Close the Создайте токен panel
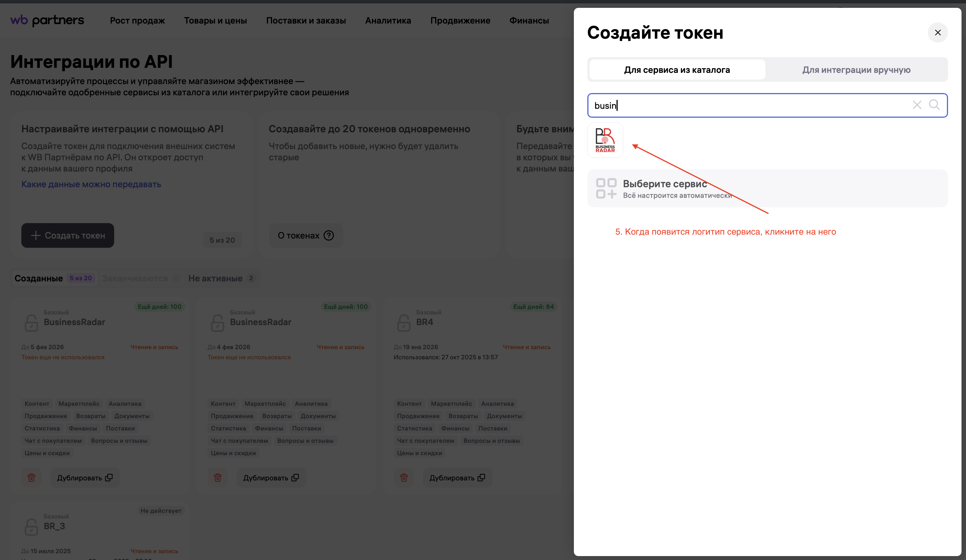The height and width of the screenshot is (560, 966). pos(937,33)
